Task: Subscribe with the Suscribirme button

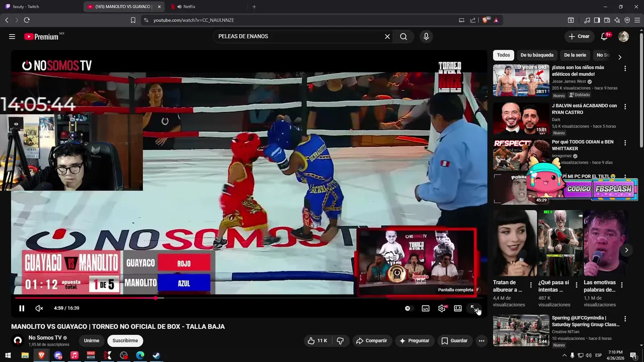Action: click(x=125, y=341)
